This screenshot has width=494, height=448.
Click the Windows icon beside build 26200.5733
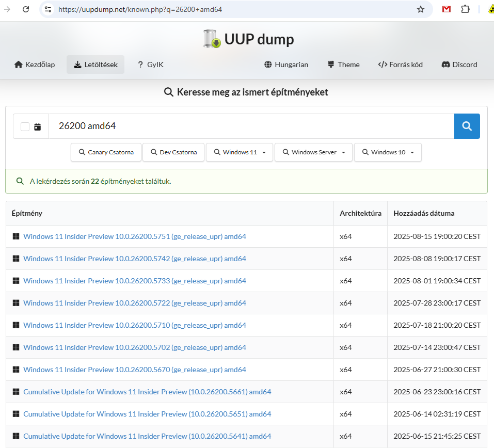[x=16, y=281]
